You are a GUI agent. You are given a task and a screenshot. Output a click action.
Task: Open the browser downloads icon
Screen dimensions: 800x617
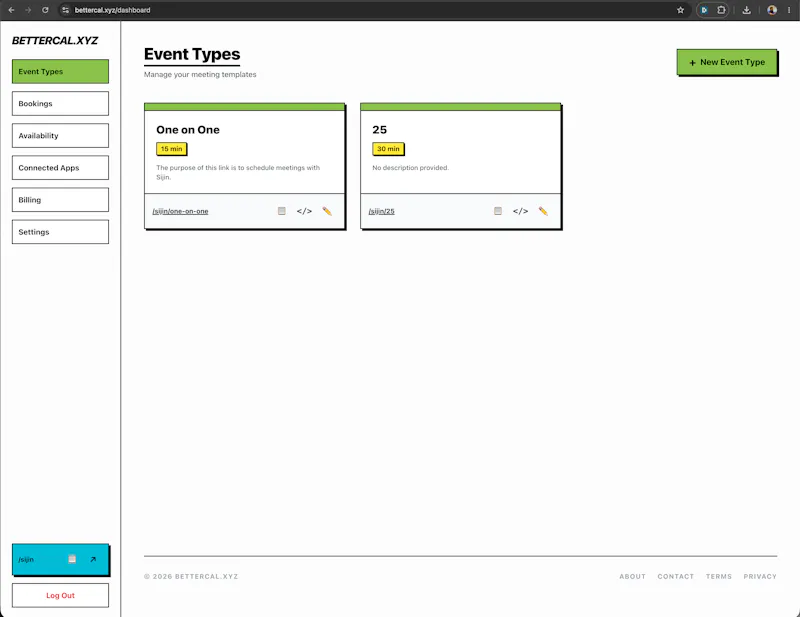746,10
